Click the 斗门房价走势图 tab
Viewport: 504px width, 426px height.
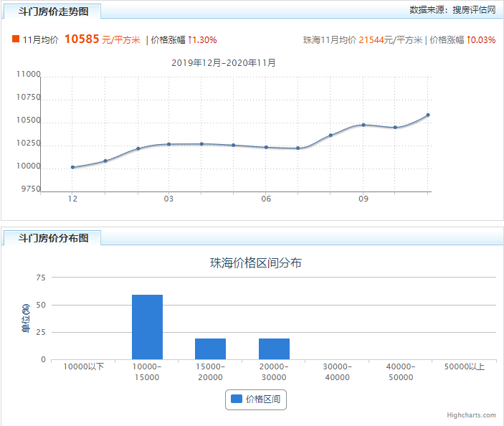coord(52,11)
